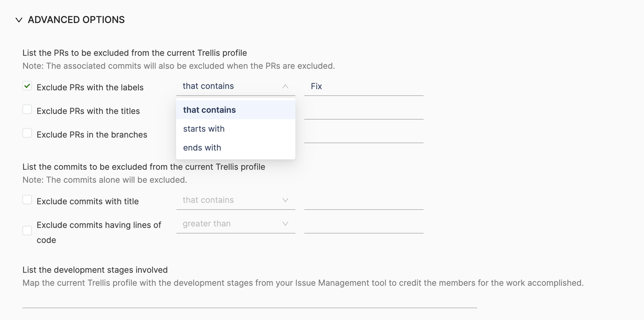Collapse the Advanced Options chevron
Image resolution: width=644 pixels, height=320 pixels.
[x=19, y=20]
